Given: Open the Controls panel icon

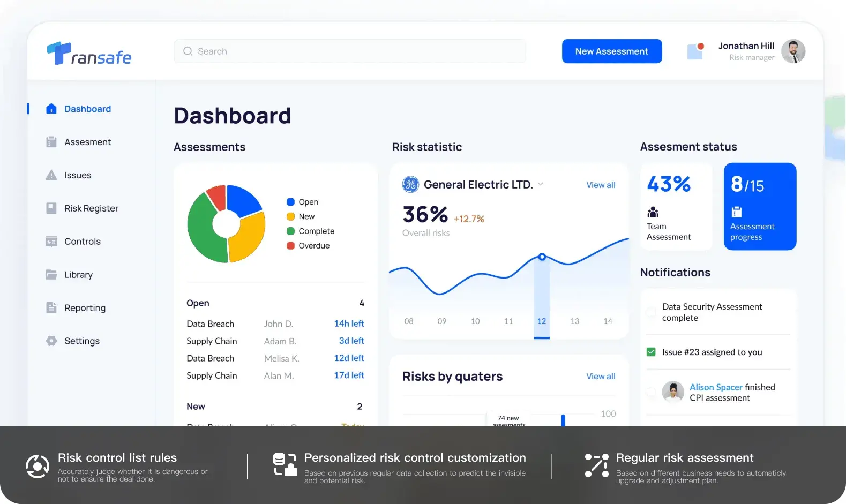Looking at the screenshot, I should pyautogui.click(x=51, y=242).
